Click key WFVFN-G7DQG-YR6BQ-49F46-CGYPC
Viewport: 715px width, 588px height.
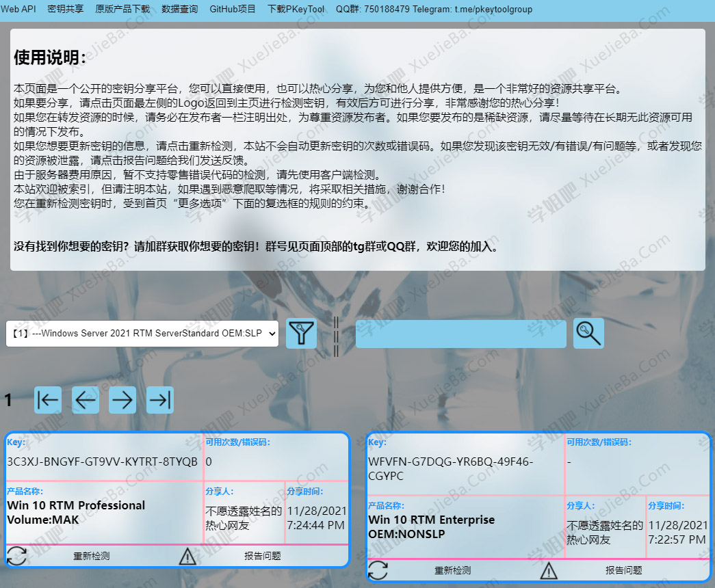[x=450, y=468]
